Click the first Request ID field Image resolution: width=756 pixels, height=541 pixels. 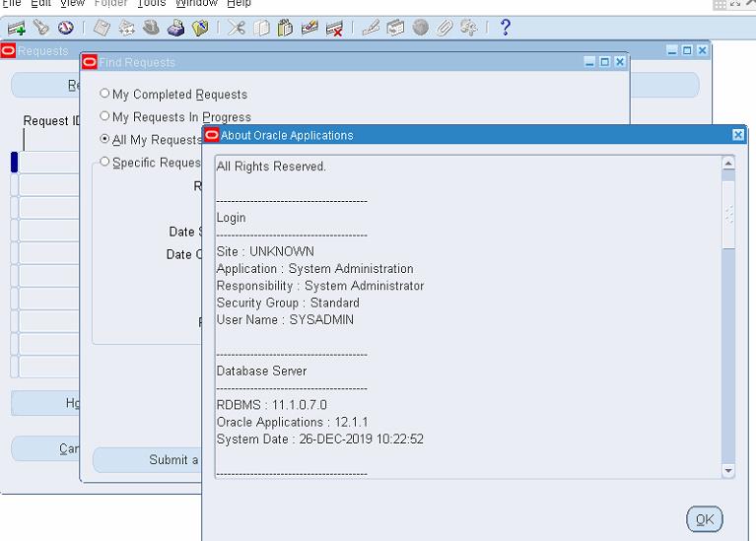click(49, 162)
